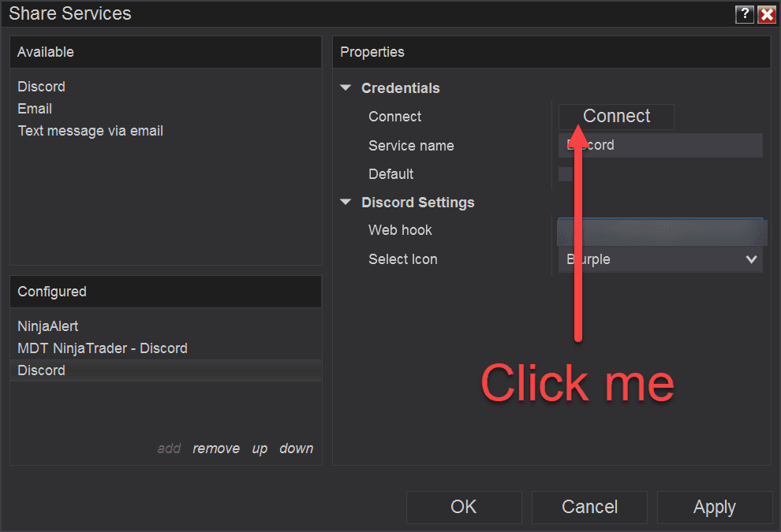Viewport: 781px width, 532px height.
Task: Apply the share service settings
Action: (x=714, y=507)
